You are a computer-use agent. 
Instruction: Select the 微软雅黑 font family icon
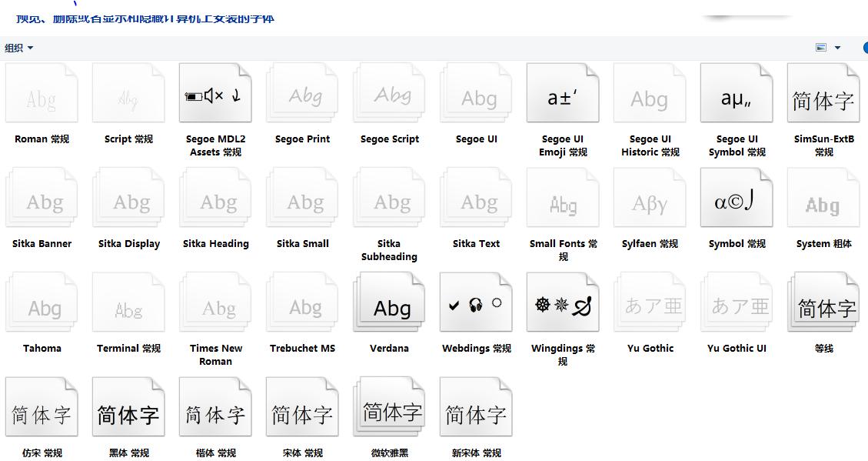(x=389, y=407)
